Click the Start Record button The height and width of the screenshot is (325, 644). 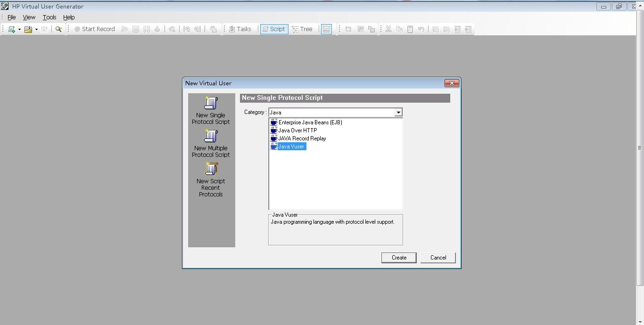[95, 29]
